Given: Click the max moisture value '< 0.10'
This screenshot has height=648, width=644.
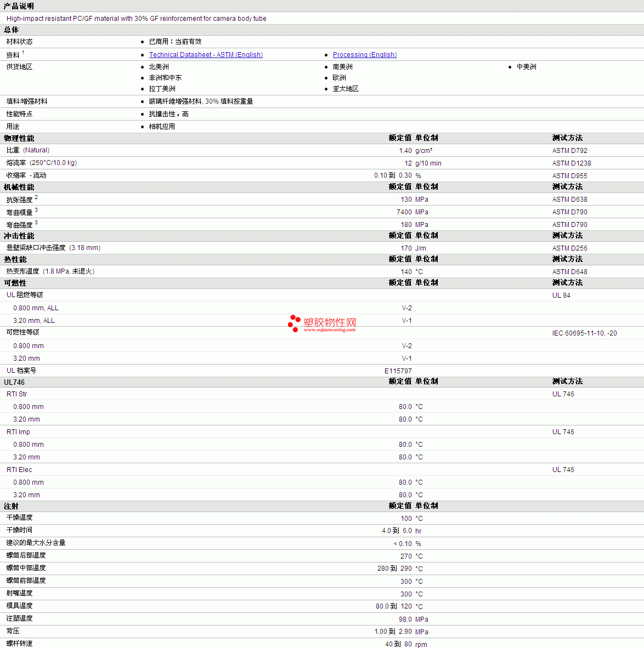Looking at the screenshot, I should 403,544.
